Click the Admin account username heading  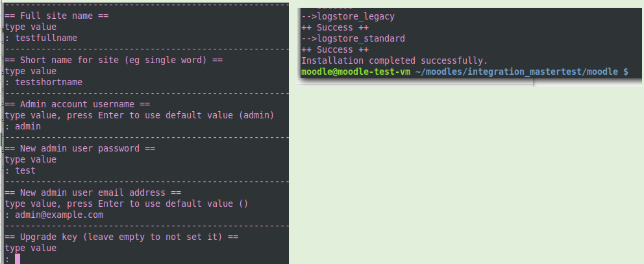[x=78, y=105]
